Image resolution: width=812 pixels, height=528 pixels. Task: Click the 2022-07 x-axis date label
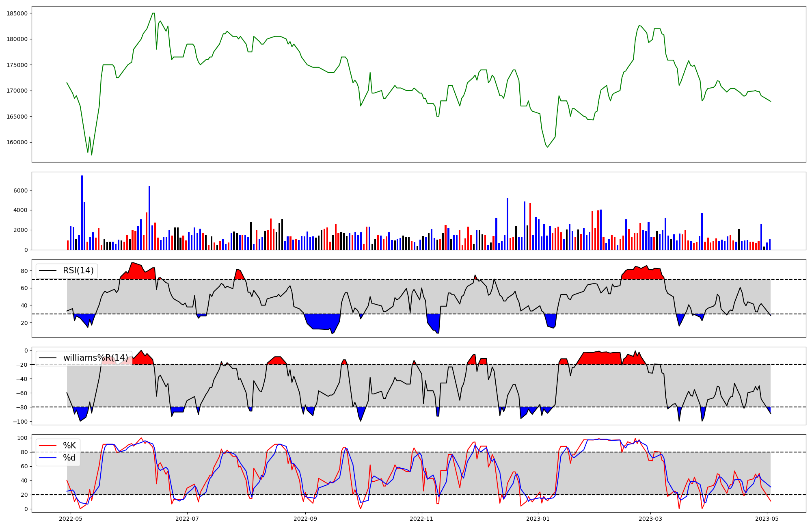[x=187, y=519]
